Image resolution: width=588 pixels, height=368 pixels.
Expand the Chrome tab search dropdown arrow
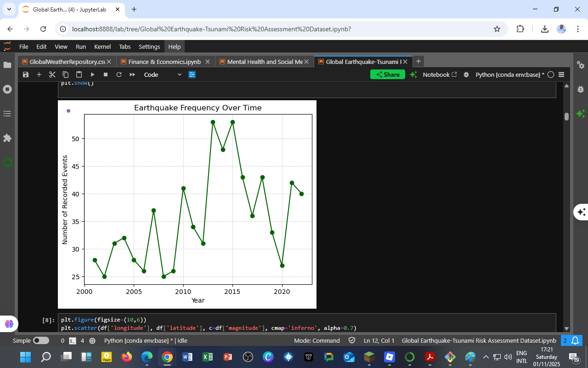click(9, 9)
